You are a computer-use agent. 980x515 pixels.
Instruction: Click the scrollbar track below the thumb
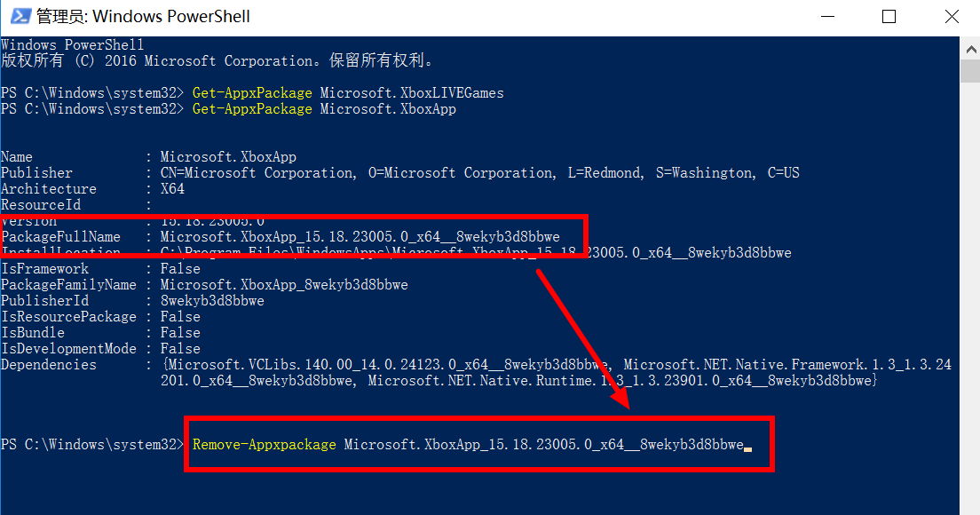(x=970, y=300)
